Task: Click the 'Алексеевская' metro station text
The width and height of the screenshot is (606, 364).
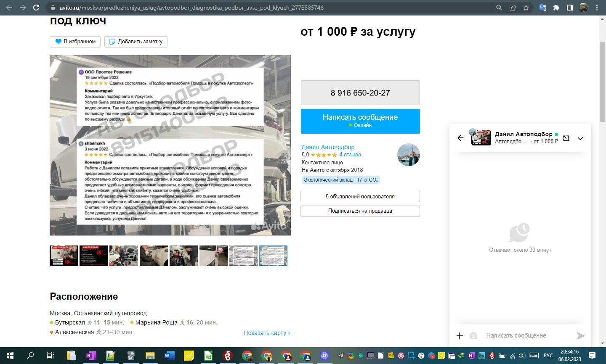Action: tap(74, 332)
